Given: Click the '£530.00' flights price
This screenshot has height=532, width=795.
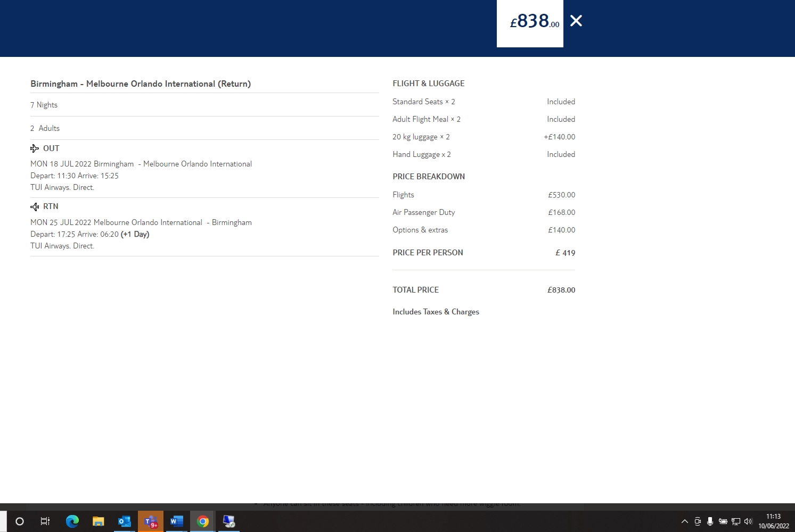Looking at the screenshot, I should (x=562, y=195).
